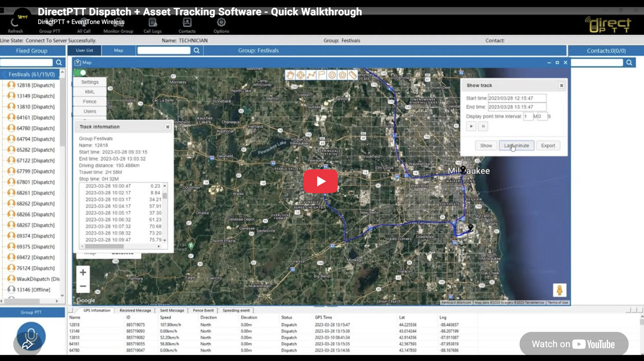Click the YouTube share arrow icon
Image resolution: width=644 pixels, height=361 pixels.
pyautogui.click(x=27, y=344)
